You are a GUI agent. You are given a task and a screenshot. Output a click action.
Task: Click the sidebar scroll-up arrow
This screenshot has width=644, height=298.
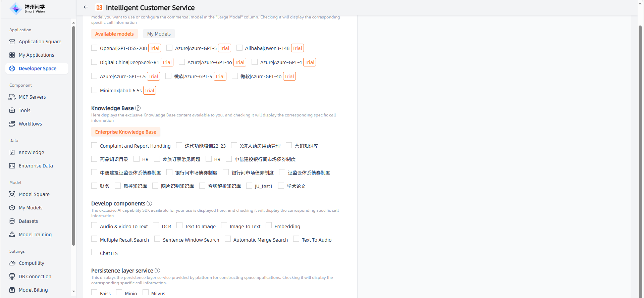[73, 23]
